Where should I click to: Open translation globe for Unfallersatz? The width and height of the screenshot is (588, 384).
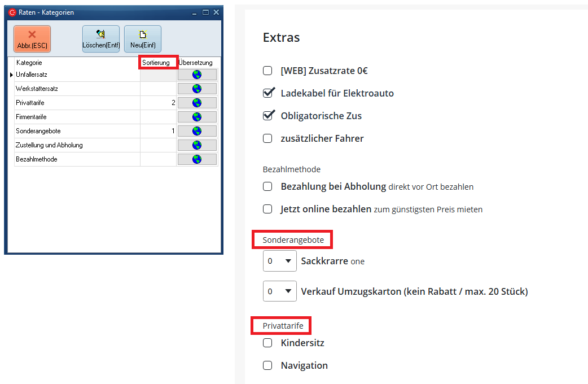pyautogui.click(x=197, y=75)
